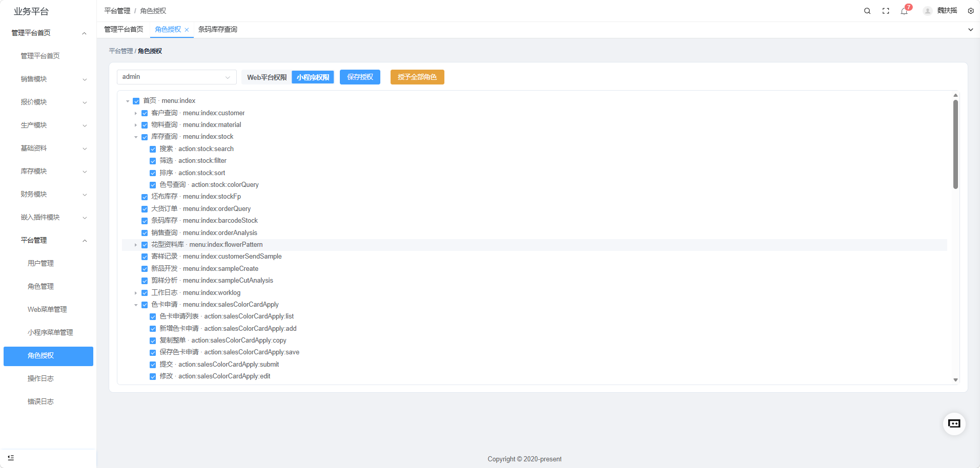Expand 销售模块 sidebar menu
Screen dimensions: 980x468
[48, 79]
